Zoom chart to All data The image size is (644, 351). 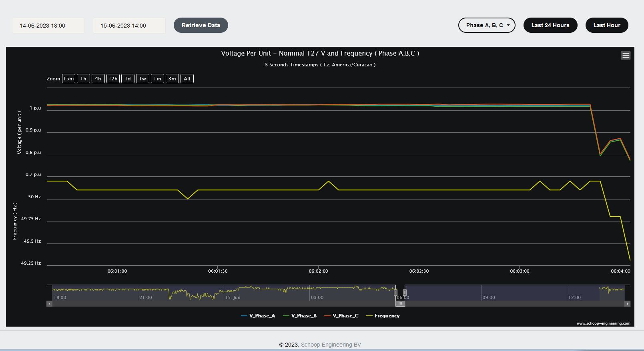(x=187, y=79)
